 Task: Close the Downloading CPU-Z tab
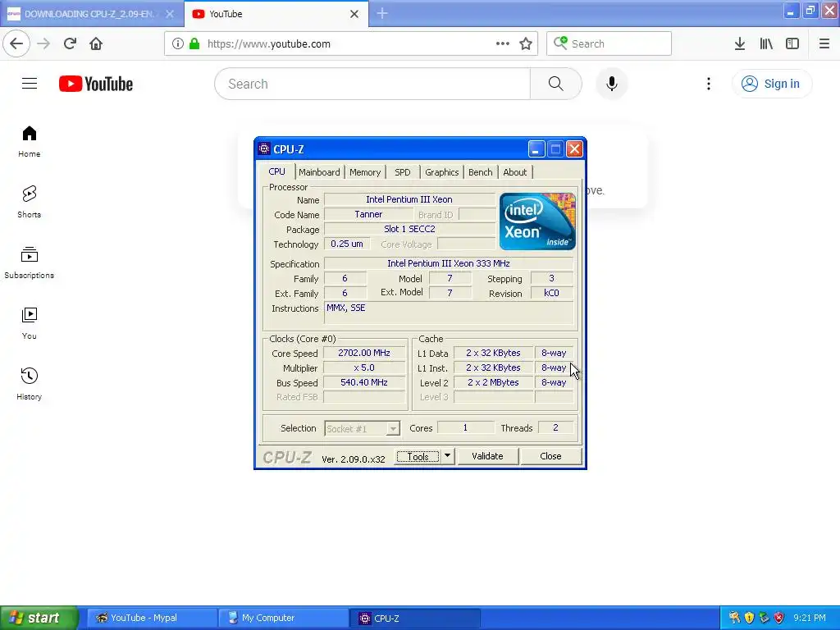170,14
